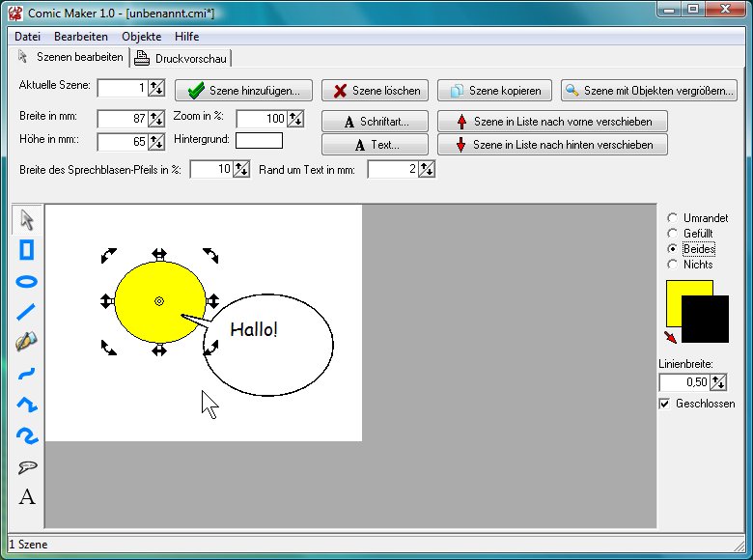Click the Linienbreite spinner arrows

tap(718, 383)
